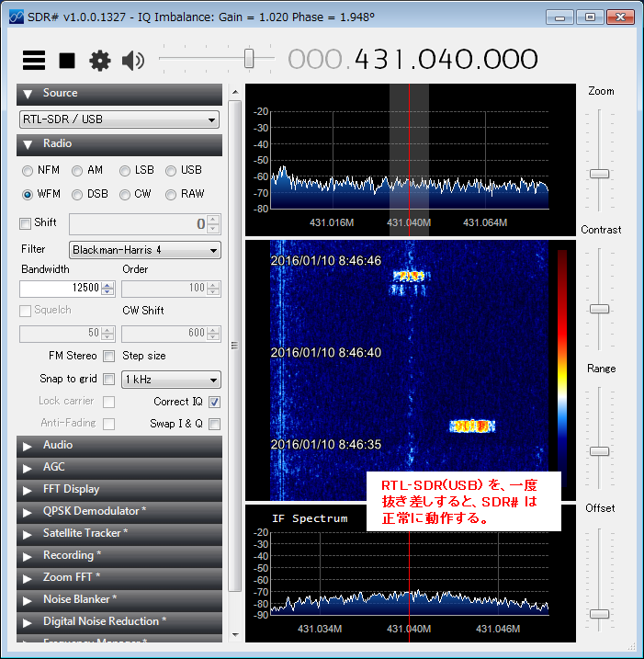Click the Shift value input field
Image resolution: width=644 pixels, height=659 pixels.
pyautogui.click(x=139, y=224)
